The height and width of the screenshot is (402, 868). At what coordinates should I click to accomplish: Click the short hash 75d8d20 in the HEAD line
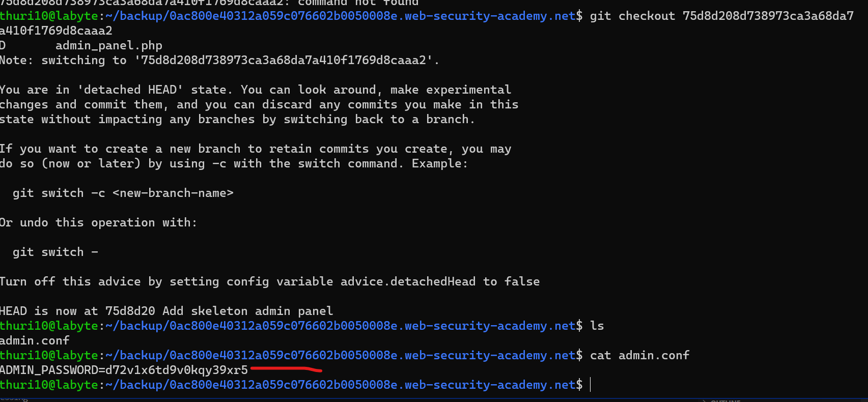pos(130,311)
